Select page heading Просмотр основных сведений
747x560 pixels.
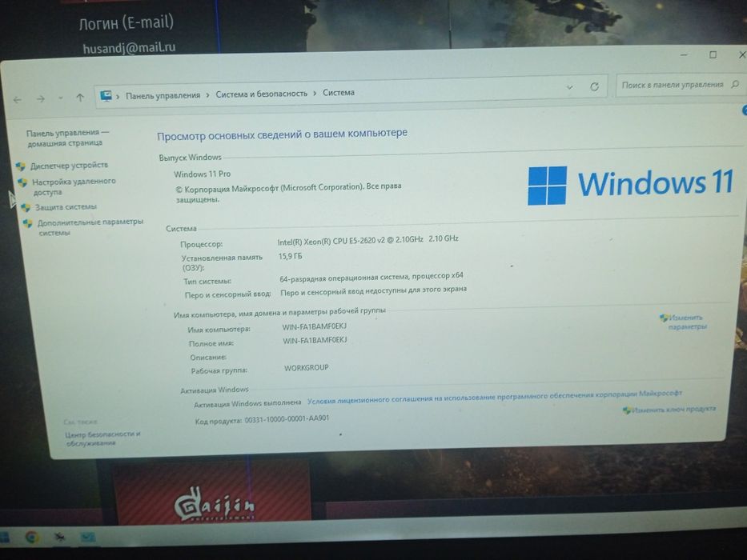282,134
